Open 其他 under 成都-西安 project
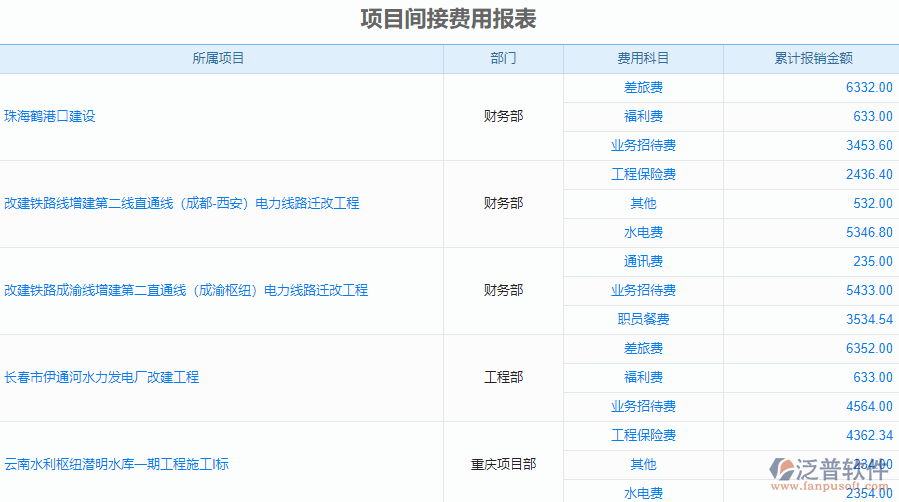Screen dimensions: 899x502 tap(643, 203)
